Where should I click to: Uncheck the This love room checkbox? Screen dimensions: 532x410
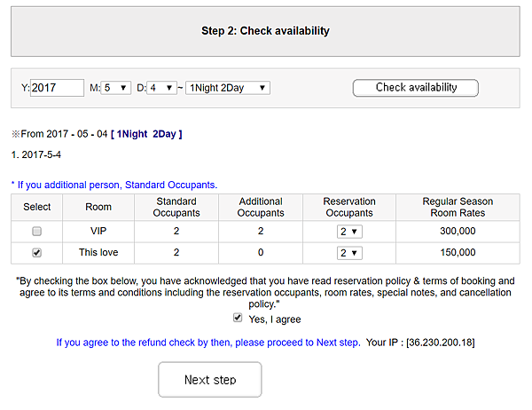click(x=36, y=253)
